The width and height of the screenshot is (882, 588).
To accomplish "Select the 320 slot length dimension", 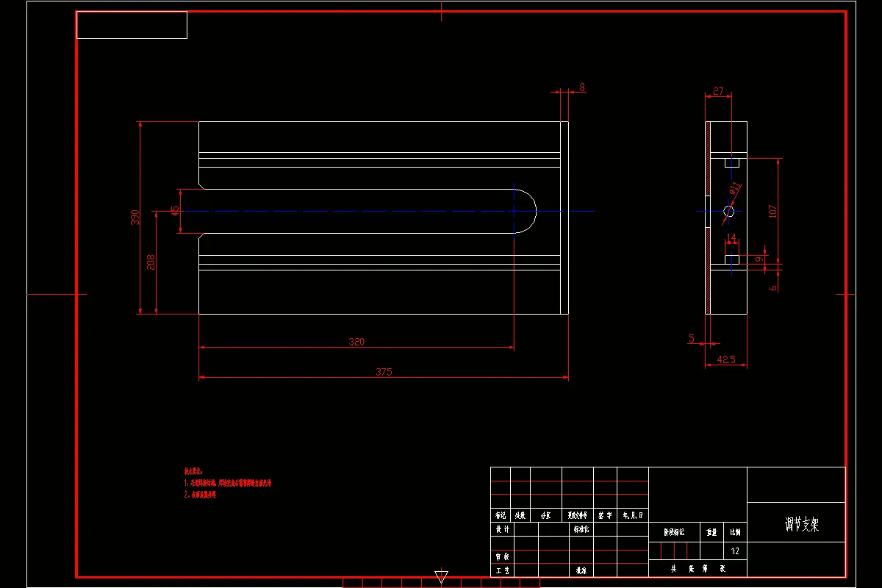I will (x=356, y=342).
